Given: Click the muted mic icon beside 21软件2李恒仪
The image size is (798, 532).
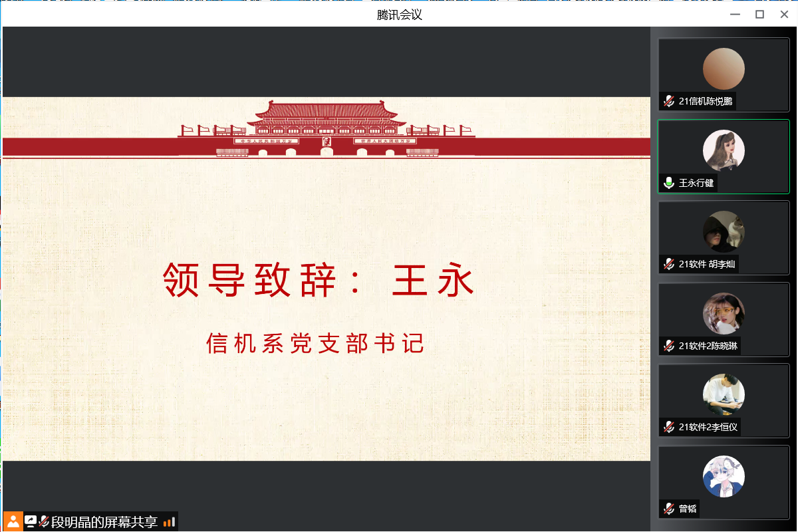Looking at the screenshot, I should (x=669, y=427).
